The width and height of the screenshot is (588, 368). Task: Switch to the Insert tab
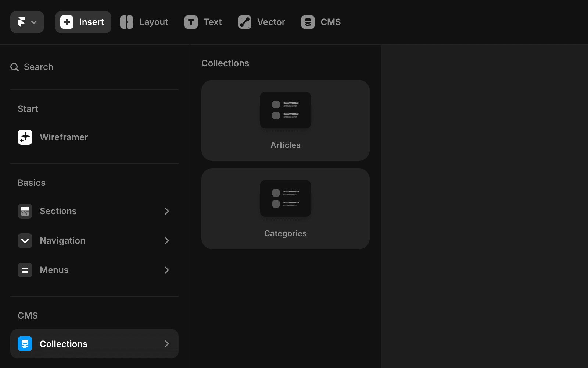(83, 22)
